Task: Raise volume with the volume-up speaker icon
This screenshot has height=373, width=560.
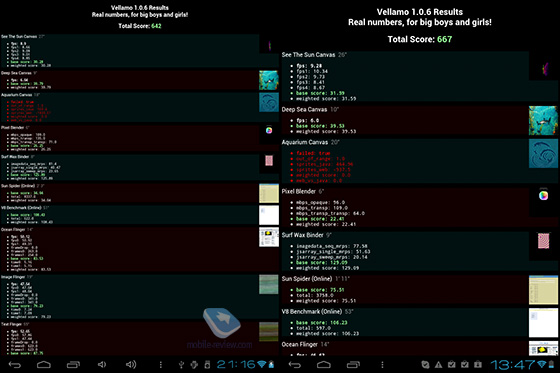Action: (x=131, y=364)
